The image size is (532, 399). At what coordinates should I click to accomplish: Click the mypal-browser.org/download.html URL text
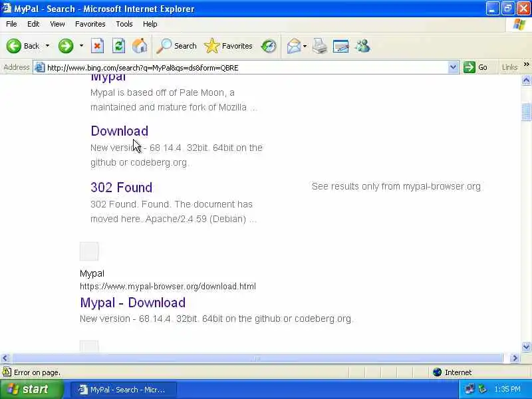(168, 287)
